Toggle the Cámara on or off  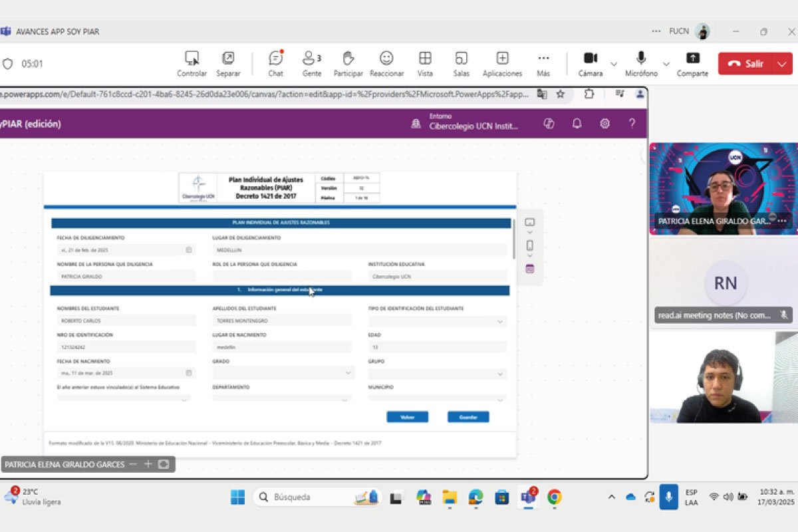pyautogui.click(x=590, y=63)
